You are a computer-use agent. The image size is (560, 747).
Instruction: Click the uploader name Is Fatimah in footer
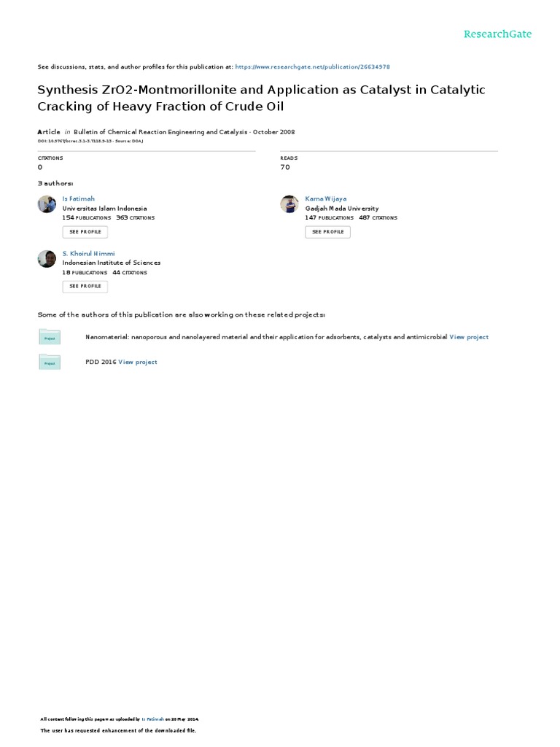pyautogui.click(x=154, y=719)
